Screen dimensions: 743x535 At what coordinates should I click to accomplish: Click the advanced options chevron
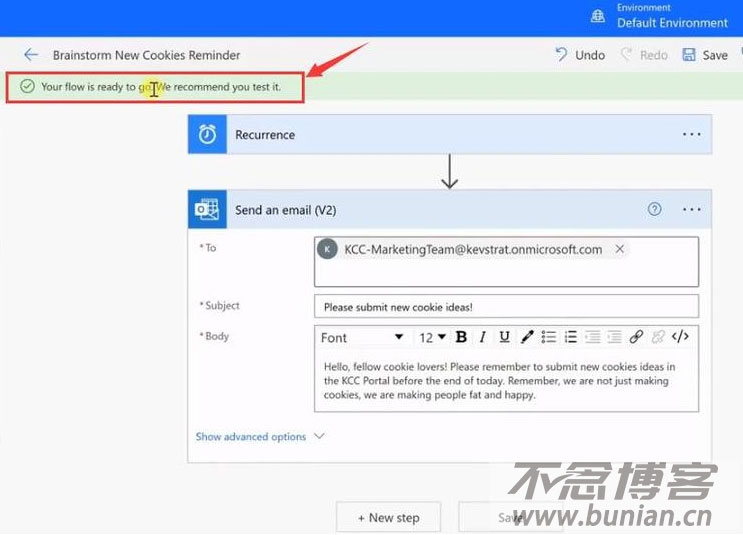tap(319, 436)
